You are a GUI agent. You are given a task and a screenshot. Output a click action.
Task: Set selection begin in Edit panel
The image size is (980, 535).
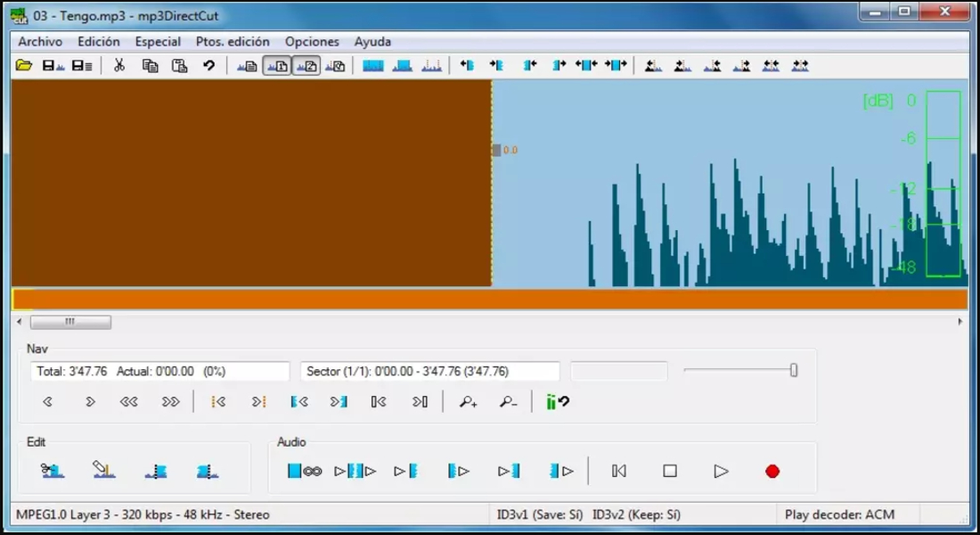(x=156, y=471)
